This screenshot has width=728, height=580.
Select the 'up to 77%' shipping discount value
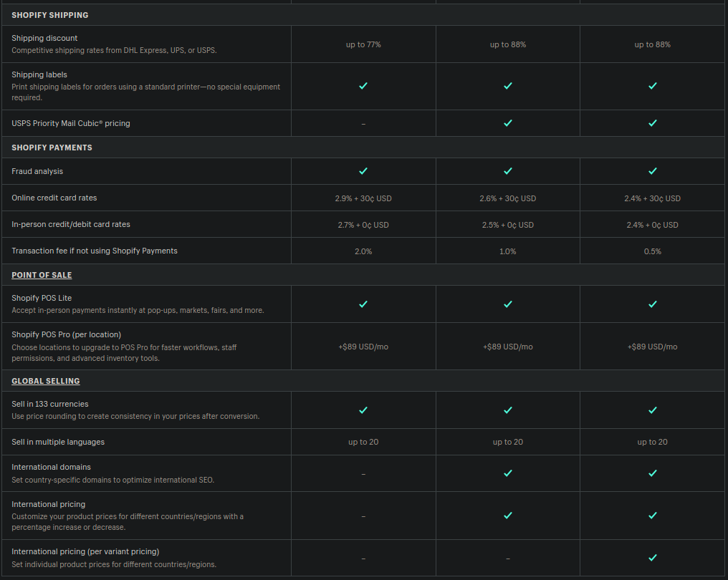(363, 44)
